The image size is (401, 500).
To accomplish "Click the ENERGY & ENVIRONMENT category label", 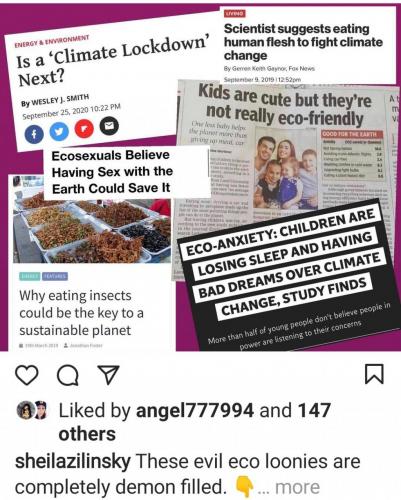I will 52,41.
